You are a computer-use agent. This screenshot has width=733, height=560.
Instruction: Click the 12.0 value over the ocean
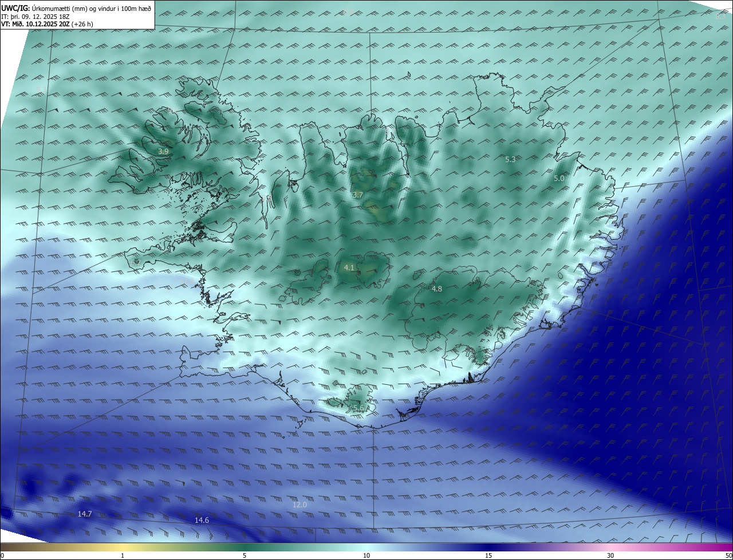[x=299, y=505]
